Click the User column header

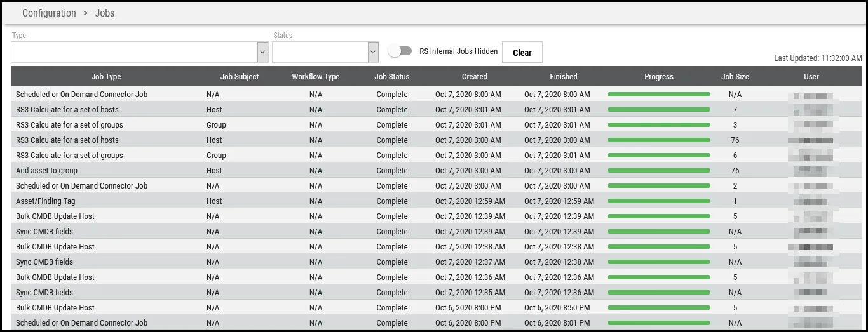click(x=811, y=77)
